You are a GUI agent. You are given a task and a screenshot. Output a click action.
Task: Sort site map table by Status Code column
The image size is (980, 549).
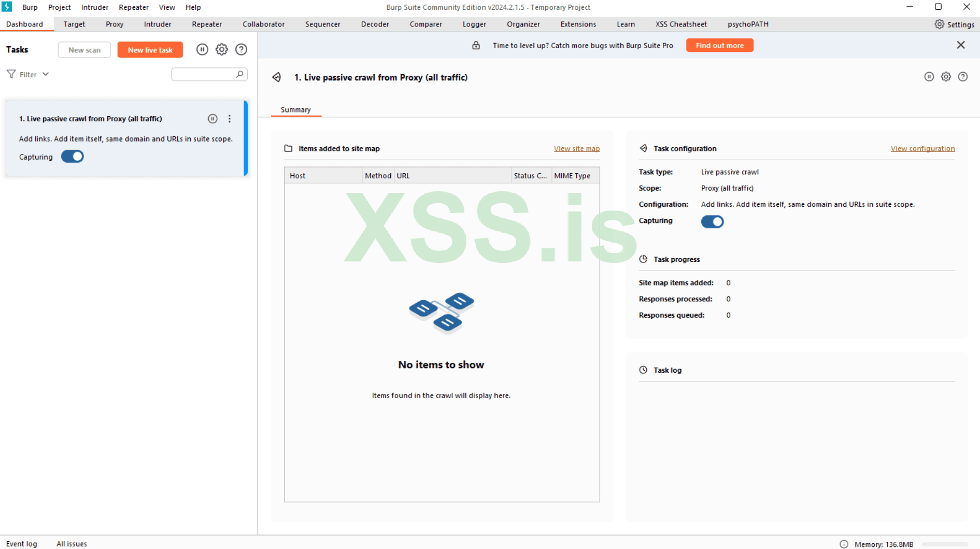coord(531,176)
